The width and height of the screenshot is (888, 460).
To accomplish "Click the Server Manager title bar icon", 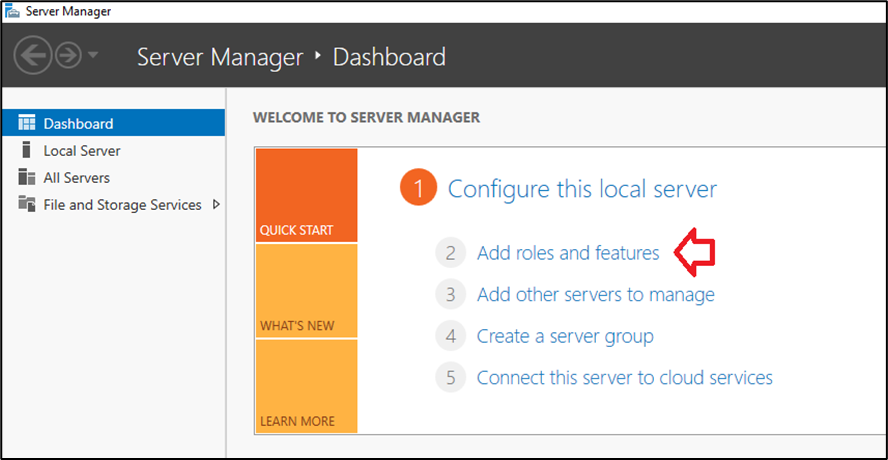I will pyautogui.click(x=12, y=11).
